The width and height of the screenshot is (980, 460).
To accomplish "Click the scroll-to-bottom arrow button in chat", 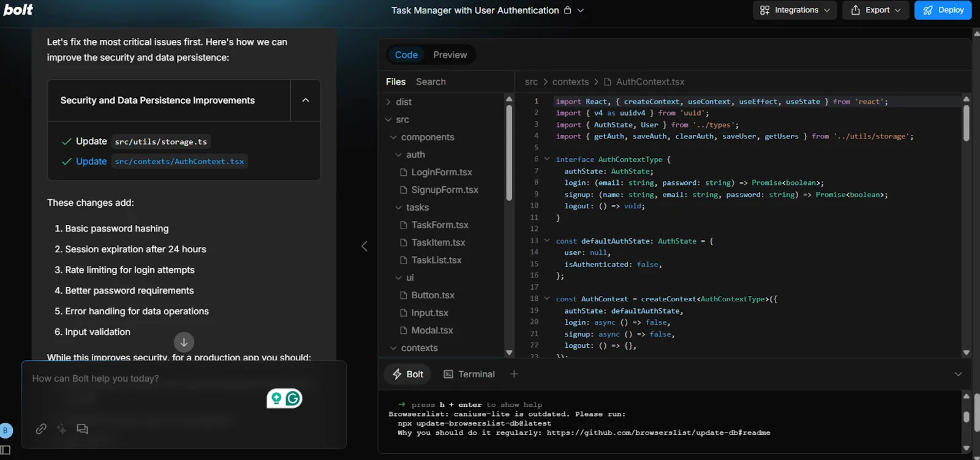I will [184, 342].
